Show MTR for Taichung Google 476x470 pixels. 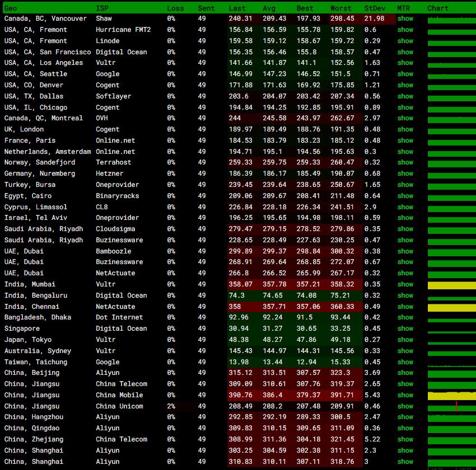tap(405, 363)
